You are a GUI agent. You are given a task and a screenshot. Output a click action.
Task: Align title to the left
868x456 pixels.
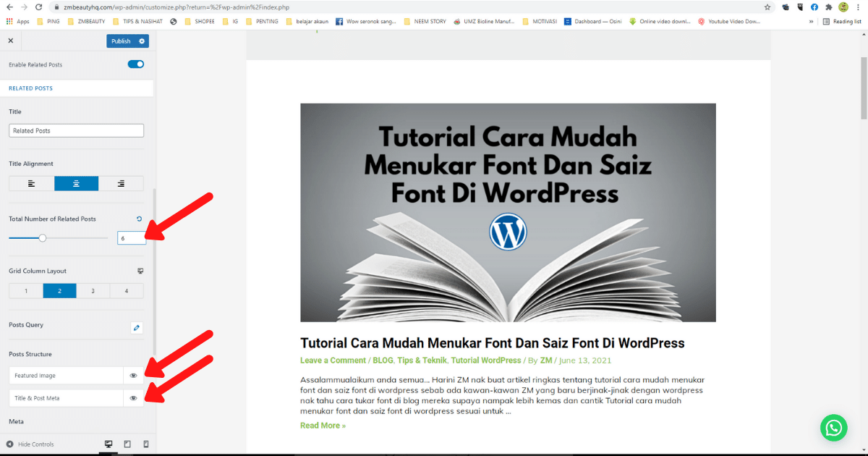[32, 184]
